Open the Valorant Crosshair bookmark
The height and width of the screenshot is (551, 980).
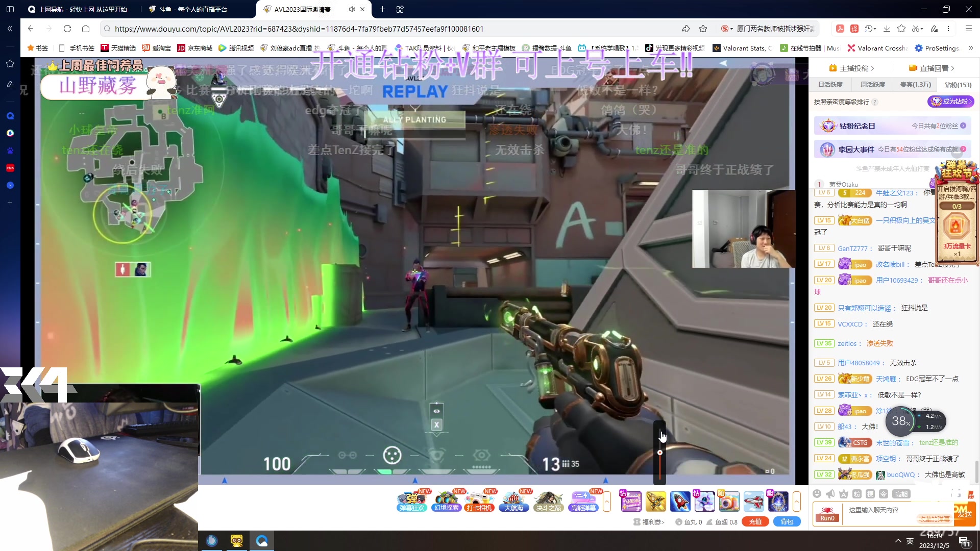click(877, 48)
